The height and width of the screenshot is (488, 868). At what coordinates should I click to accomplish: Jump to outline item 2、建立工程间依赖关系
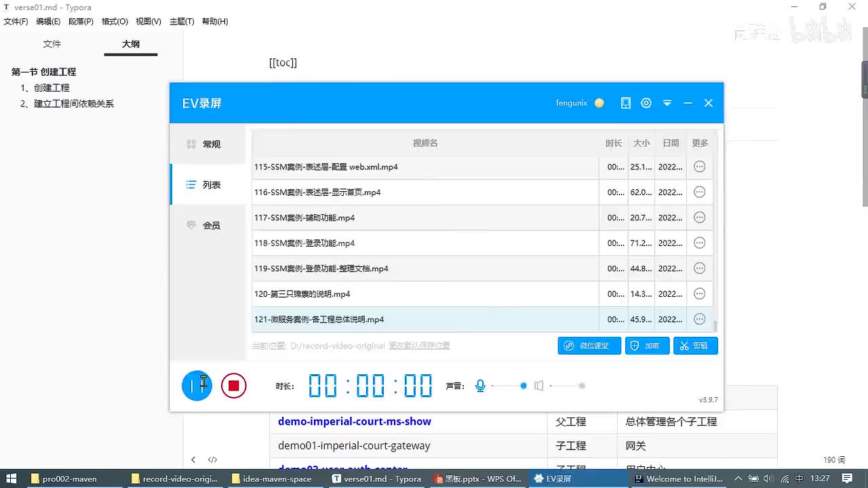(x=67, y=104)
